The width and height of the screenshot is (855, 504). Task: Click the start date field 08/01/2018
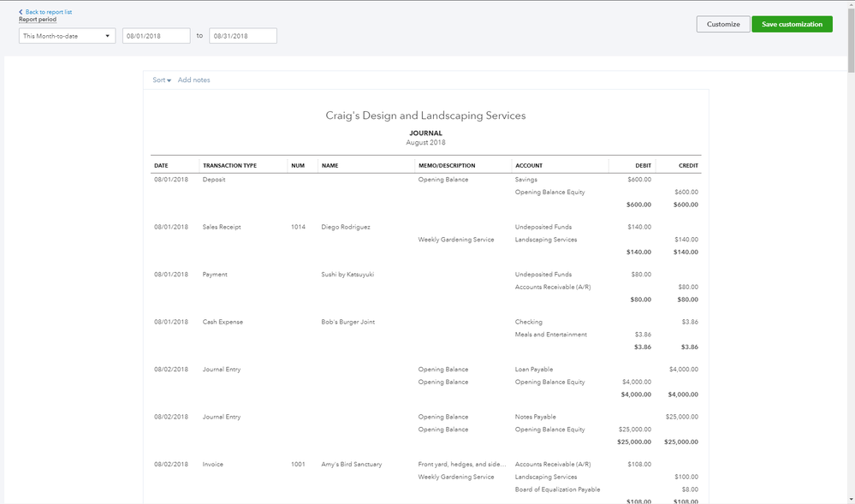156,36
